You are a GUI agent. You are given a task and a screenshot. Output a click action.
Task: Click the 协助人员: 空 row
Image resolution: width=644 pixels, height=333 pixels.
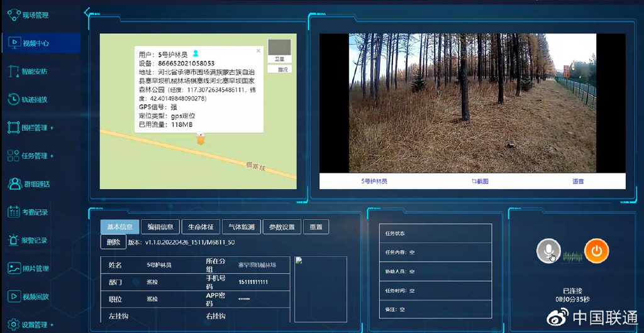(435, 271)
